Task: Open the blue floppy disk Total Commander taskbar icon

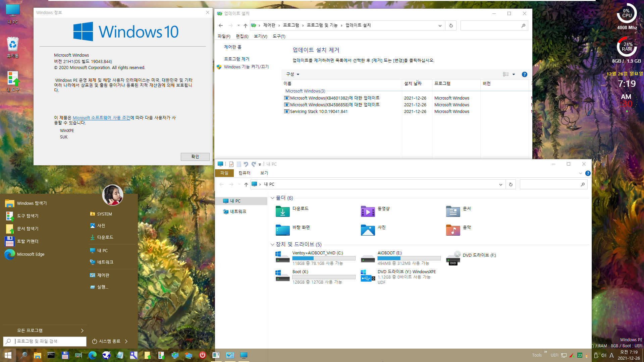Action: tap(65, 355)
